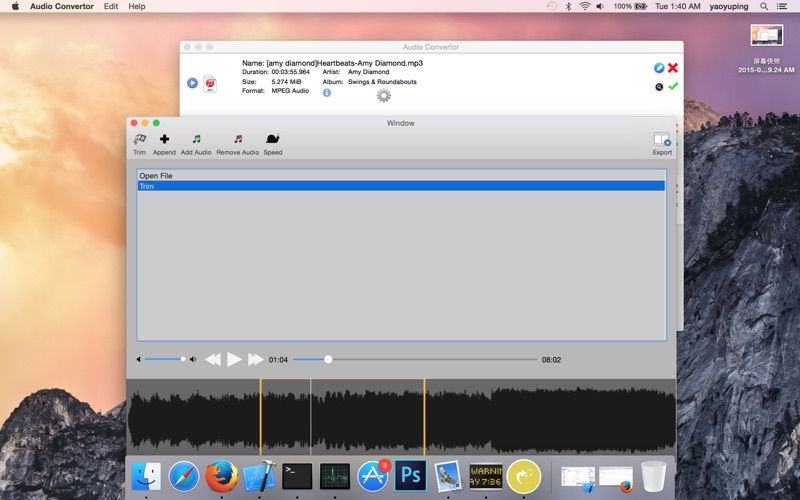The image size is (800, 500).
Task: Click the fast-forward button
Action: [x=255, y=360]
